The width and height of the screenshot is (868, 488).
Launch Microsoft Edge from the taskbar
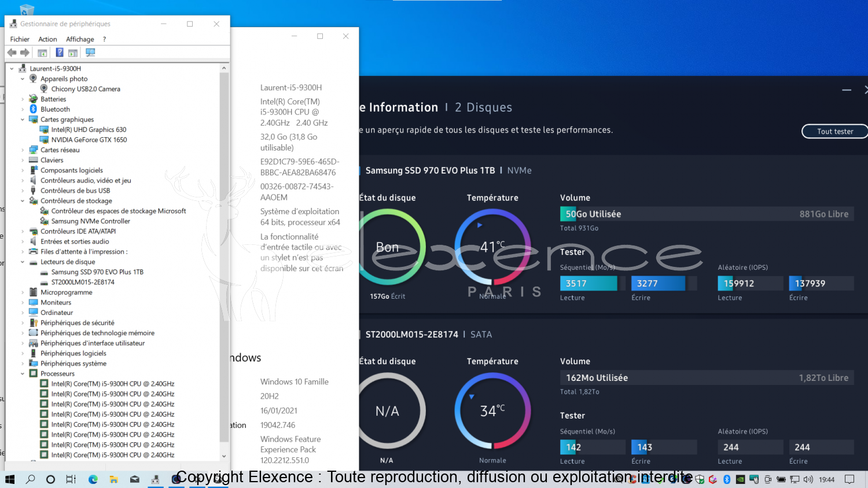[93, 479]
